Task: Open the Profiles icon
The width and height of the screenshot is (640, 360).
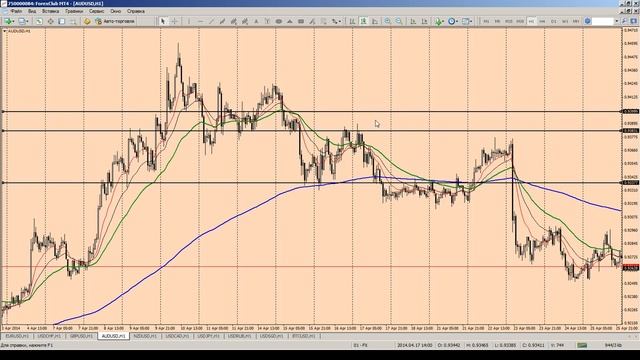Action: tap(22, 21)
